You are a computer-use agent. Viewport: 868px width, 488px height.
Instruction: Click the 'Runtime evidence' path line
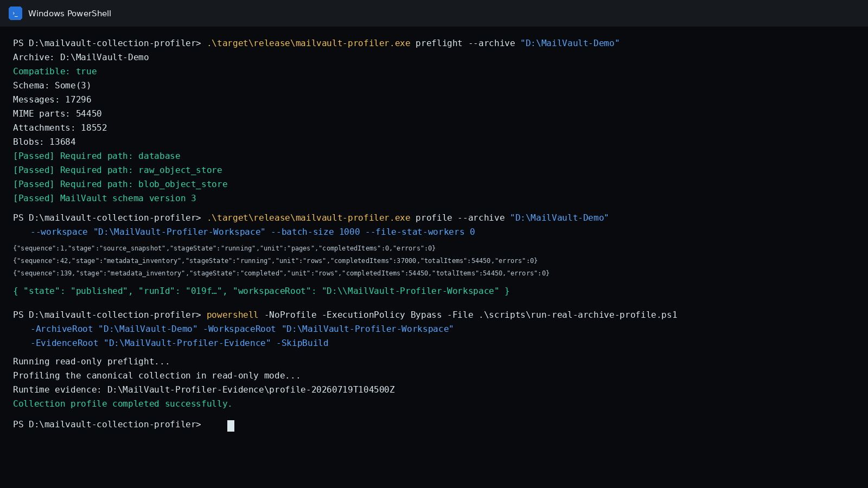(204, 390)
